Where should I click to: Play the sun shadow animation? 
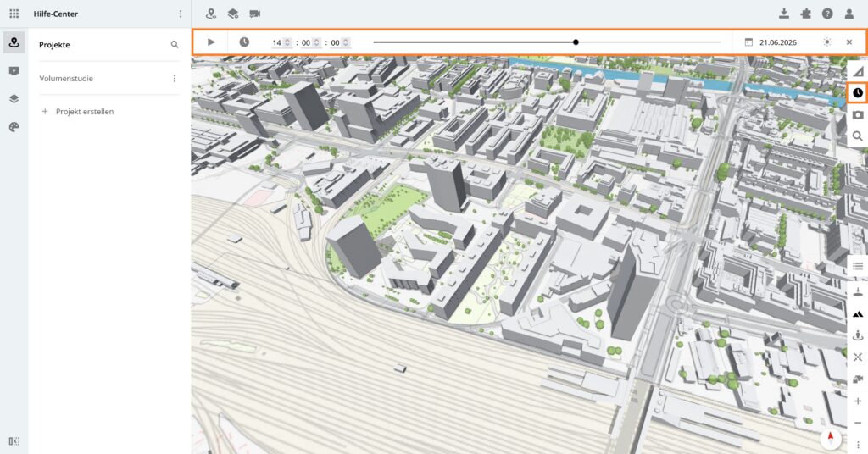[x=211, y=42]
